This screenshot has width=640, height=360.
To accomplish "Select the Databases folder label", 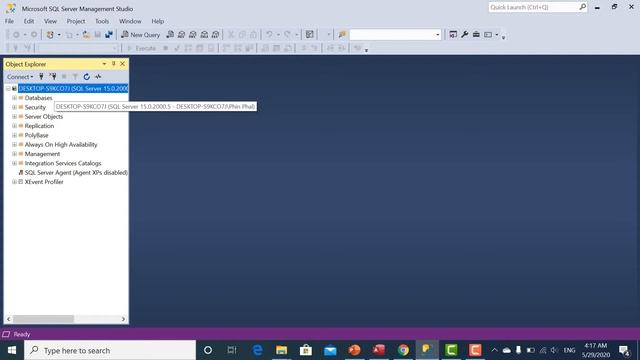I will 38,98.
